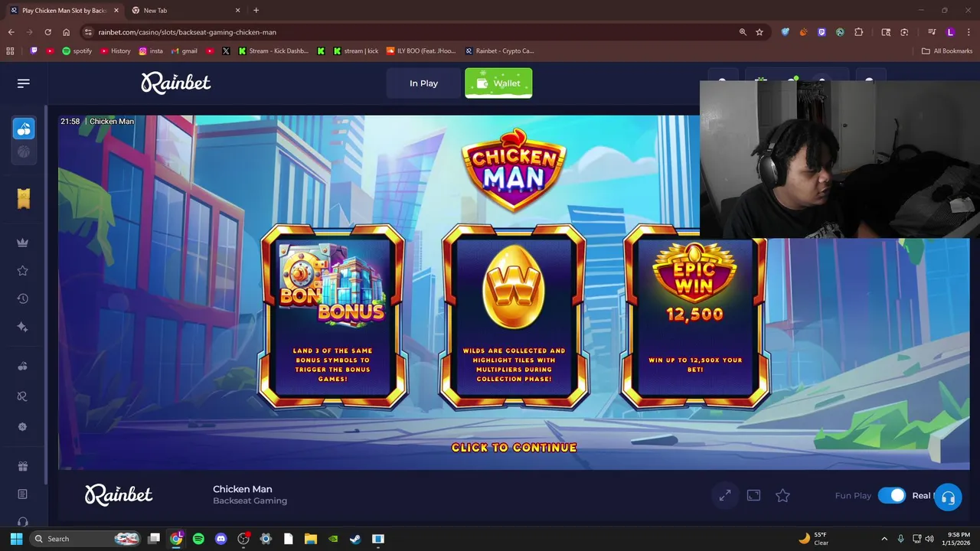Open Rainbet - Crypto Casino bookmark
The height and width of the screenshot is (551, 980).
pyautogui.click(x=499, y=51)
